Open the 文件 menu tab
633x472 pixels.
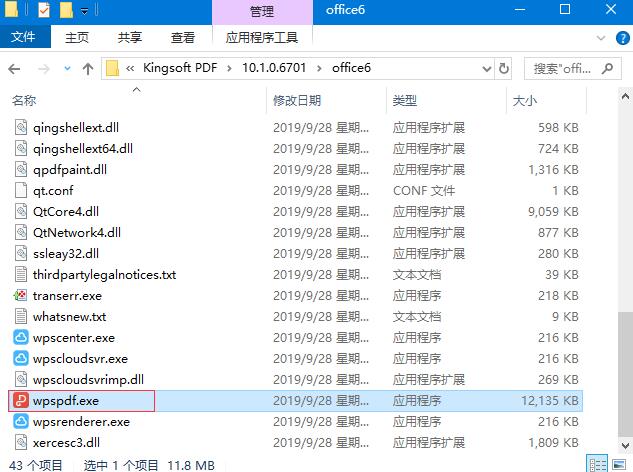(23, 37)
